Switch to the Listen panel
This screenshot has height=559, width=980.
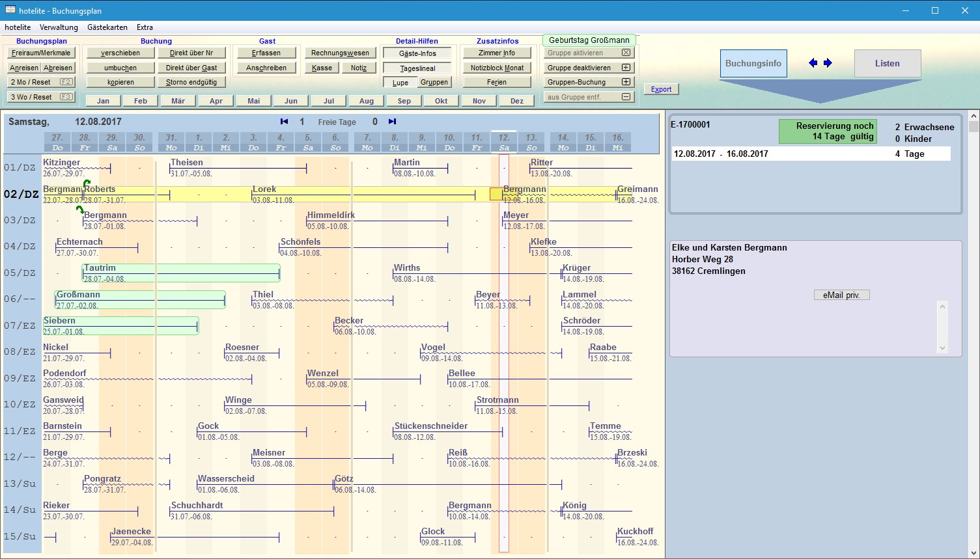click(887, 64)
